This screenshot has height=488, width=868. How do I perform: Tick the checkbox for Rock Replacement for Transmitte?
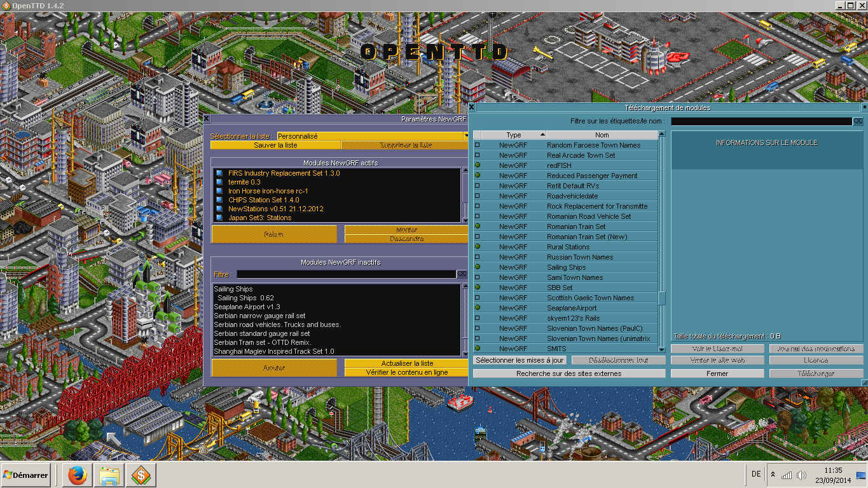(478, 206)
